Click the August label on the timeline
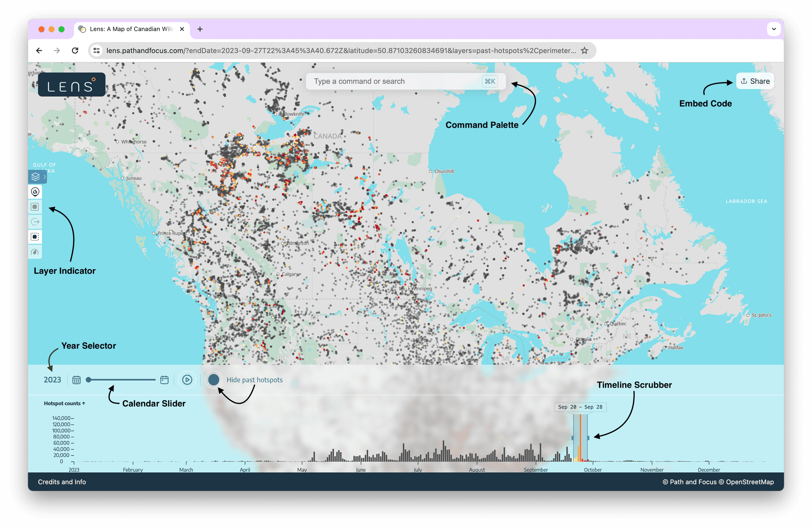 click(477, 470)
